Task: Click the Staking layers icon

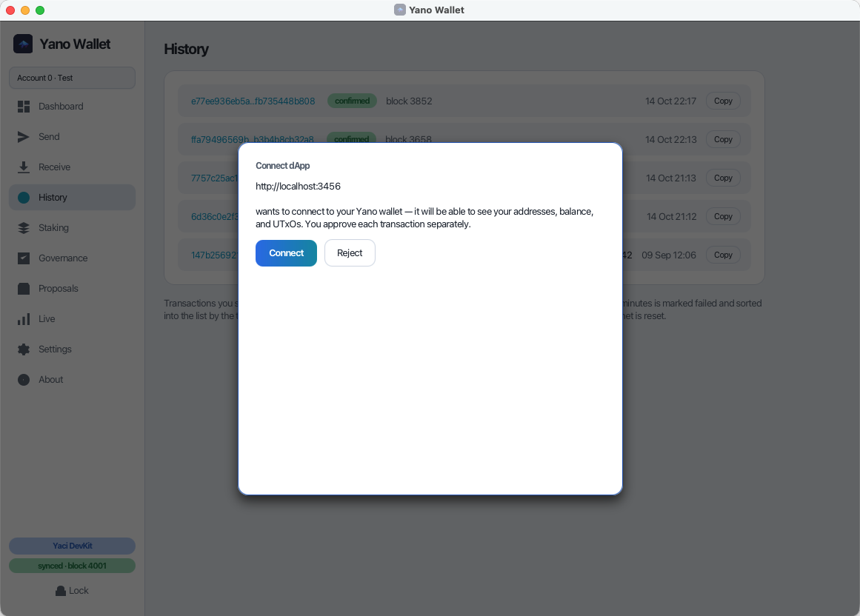Action: tap(24, 228)
